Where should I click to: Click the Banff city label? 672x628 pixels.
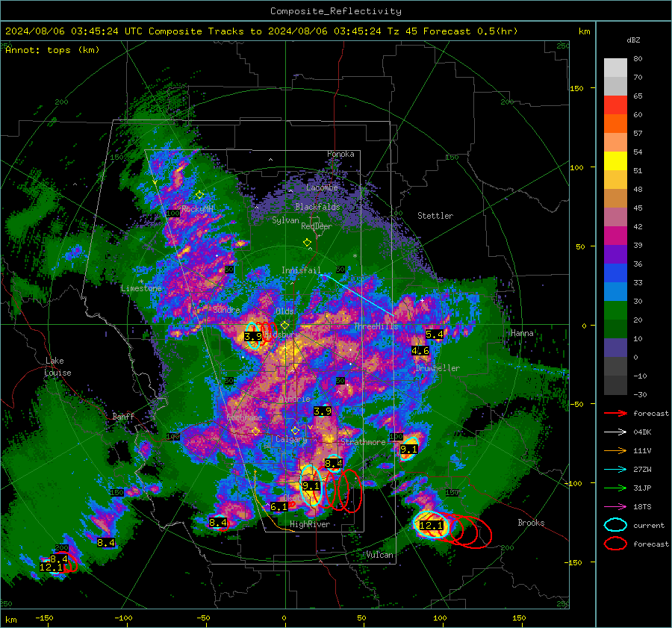123,416
